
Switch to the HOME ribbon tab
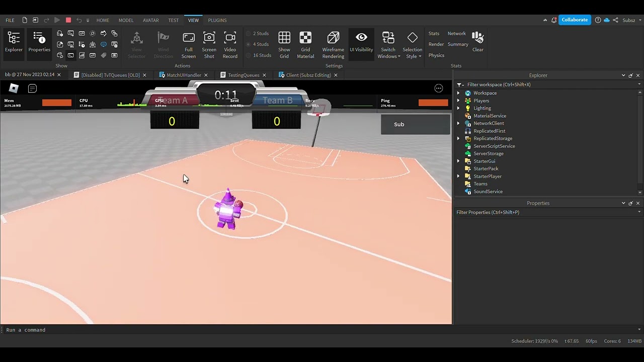(103, 20)
